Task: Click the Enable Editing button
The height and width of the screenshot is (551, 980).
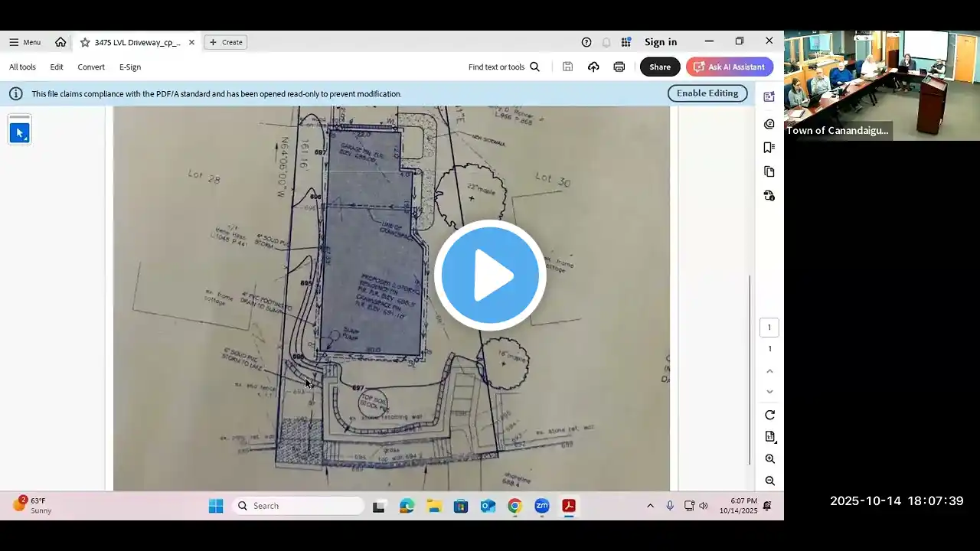Action: pyautogui.click(x=707, y=93)
